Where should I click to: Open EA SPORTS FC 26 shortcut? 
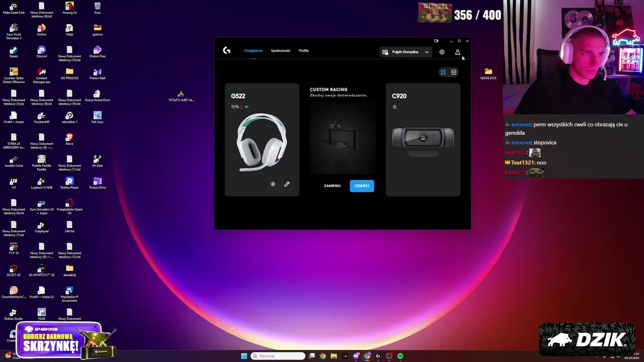coord(41,270)
